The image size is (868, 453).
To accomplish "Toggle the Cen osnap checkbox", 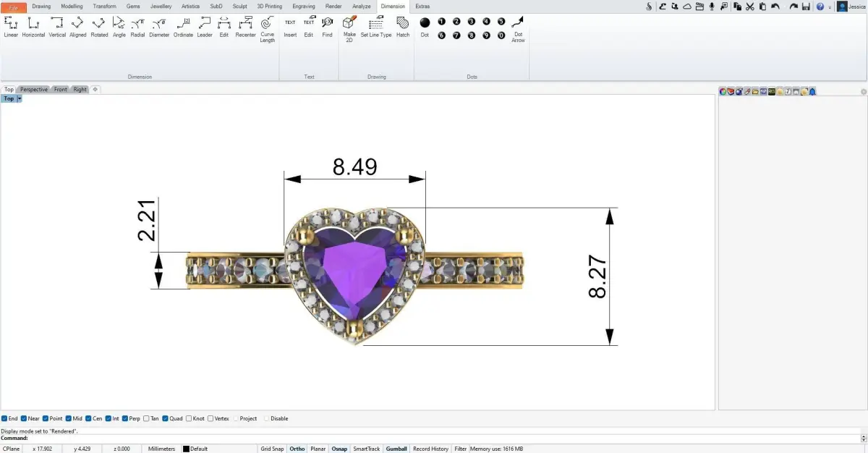I will click(88, 418).
